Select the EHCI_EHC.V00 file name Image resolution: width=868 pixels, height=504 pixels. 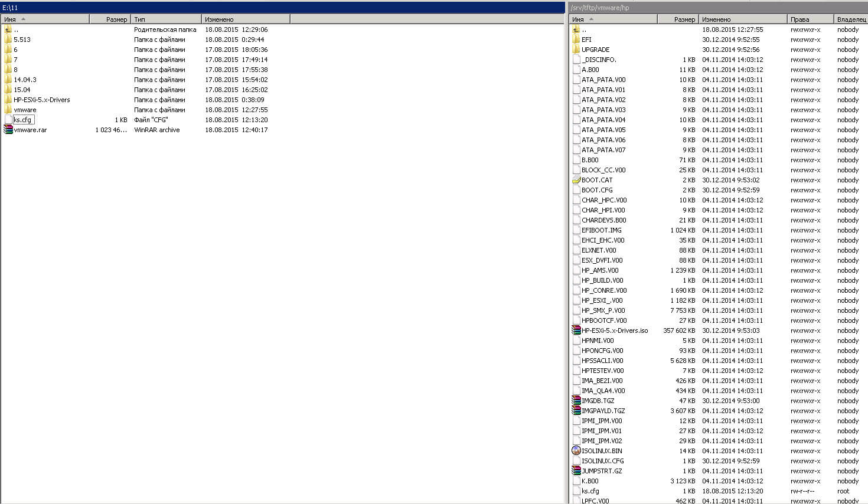(603, 240)
